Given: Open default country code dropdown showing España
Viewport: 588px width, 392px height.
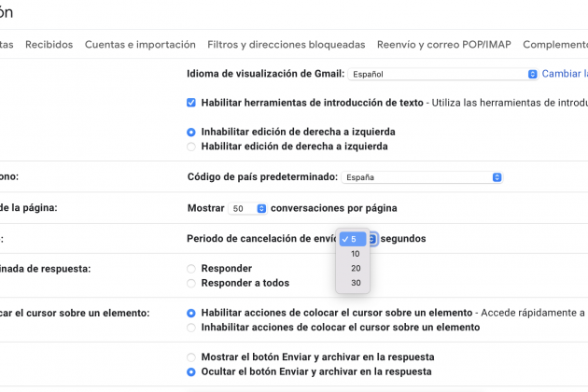Looking at the screenshot, I should 422,176.
